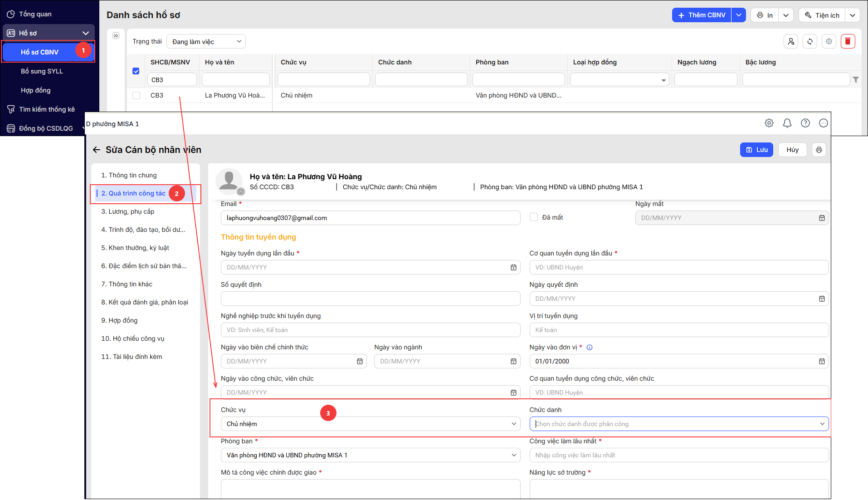Focus the Công việc làm lâu nhất field
This screenshot has width=868, height=500.
tap(679, 455)
